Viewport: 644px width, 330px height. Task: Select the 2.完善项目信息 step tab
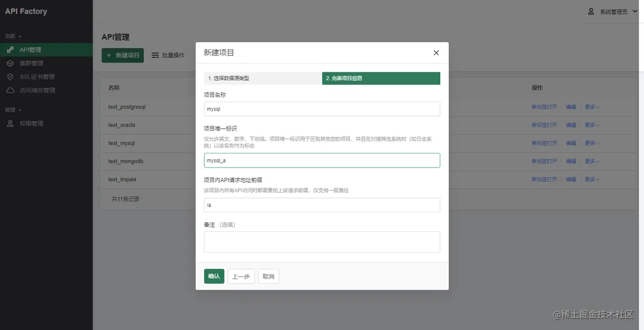click(x=381, y=78)
